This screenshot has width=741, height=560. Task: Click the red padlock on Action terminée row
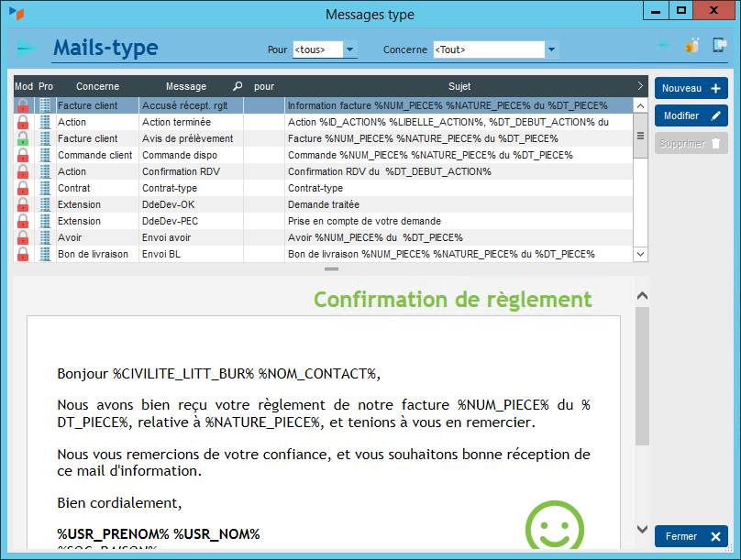(23, 123)
